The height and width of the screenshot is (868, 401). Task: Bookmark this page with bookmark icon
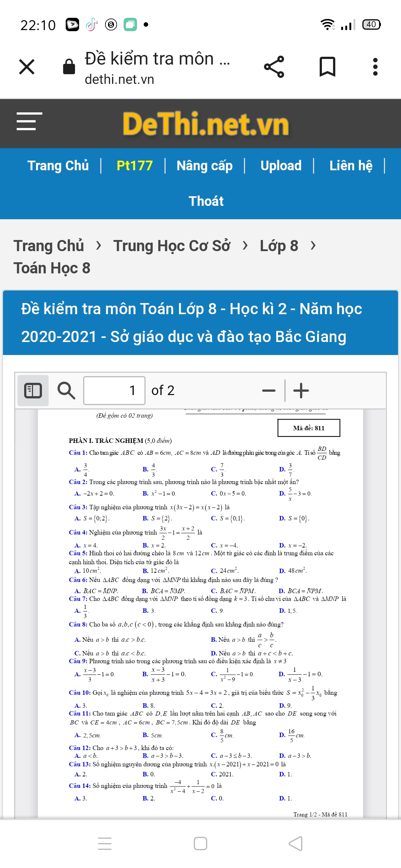click(x=327, y=67)
